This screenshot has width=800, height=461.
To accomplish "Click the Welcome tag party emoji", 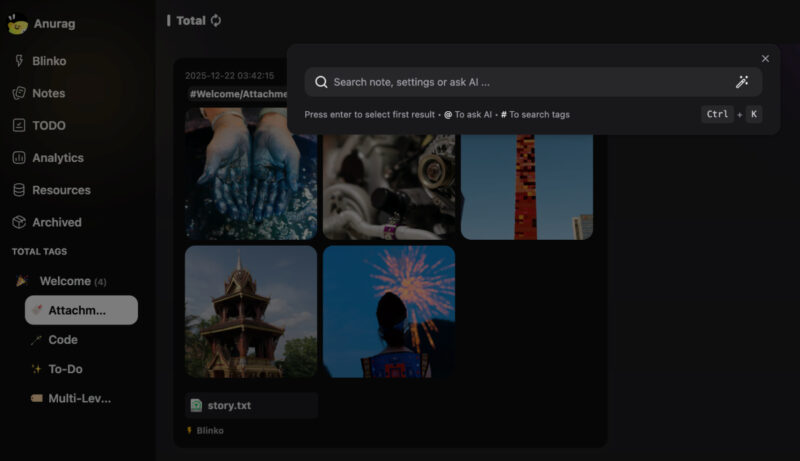I will click(x=22, y=281).
